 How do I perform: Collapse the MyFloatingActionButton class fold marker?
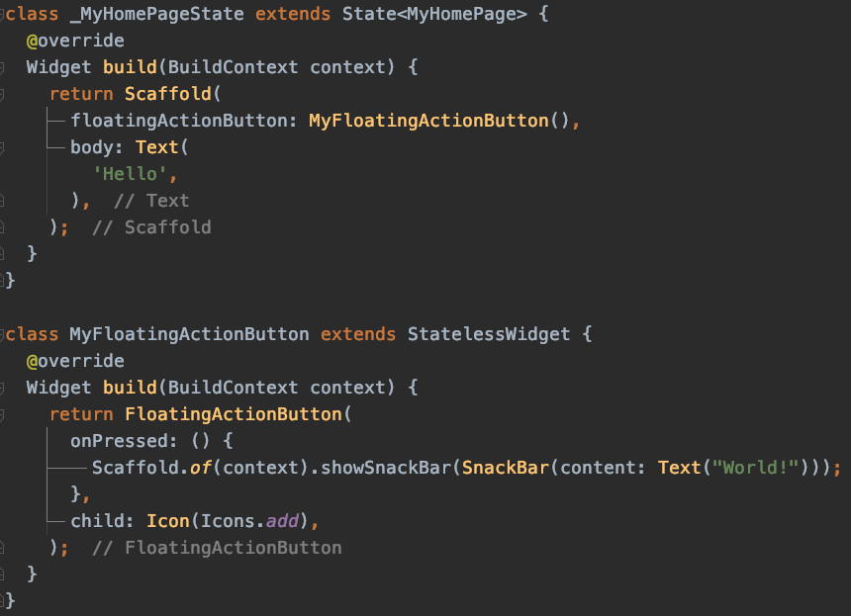click(3, 334)
